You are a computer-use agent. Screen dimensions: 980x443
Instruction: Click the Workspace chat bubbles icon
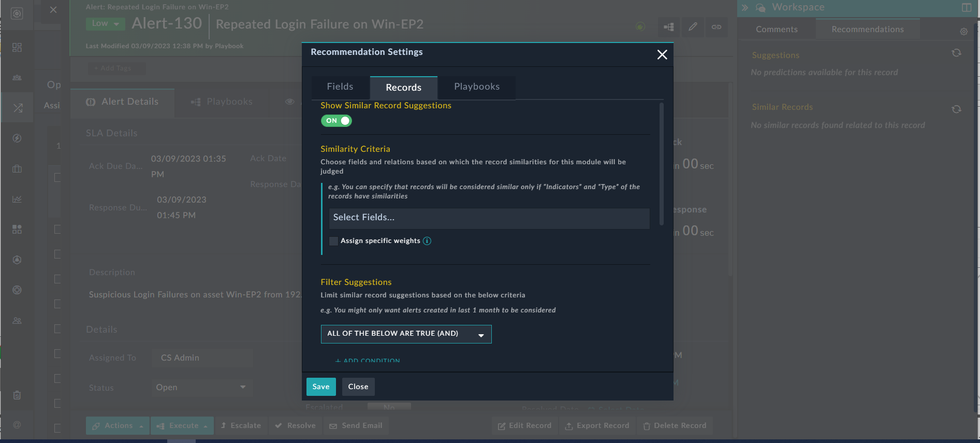point(760,7)
